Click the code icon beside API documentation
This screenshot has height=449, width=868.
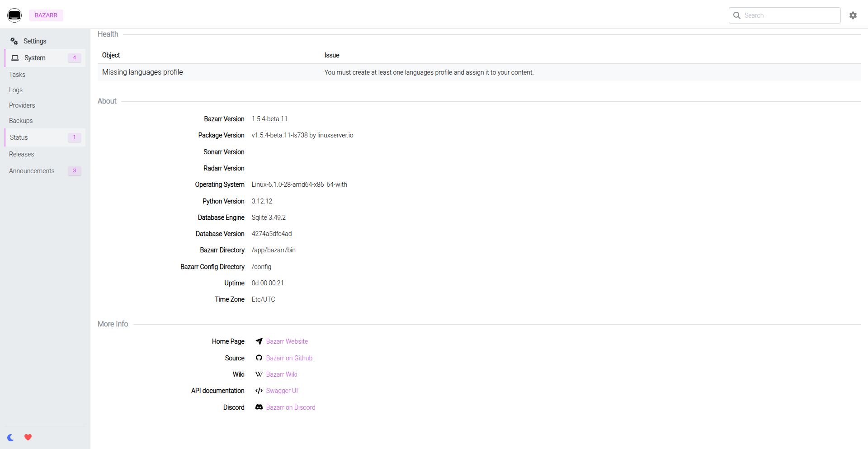tap(259, 390)
